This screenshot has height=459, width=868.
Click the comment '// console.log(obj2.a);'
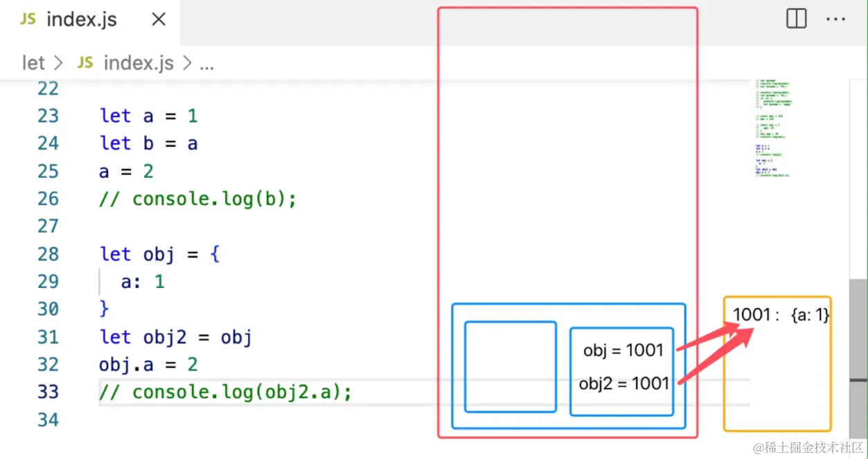[x=226, y=393]
